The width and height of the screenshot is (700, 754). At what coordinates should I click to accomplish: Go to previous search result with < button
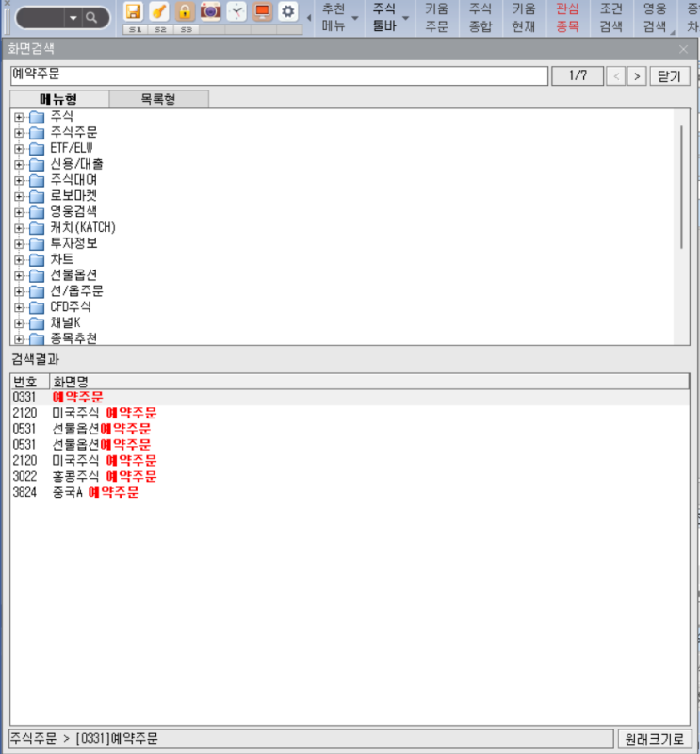(616, 76)
